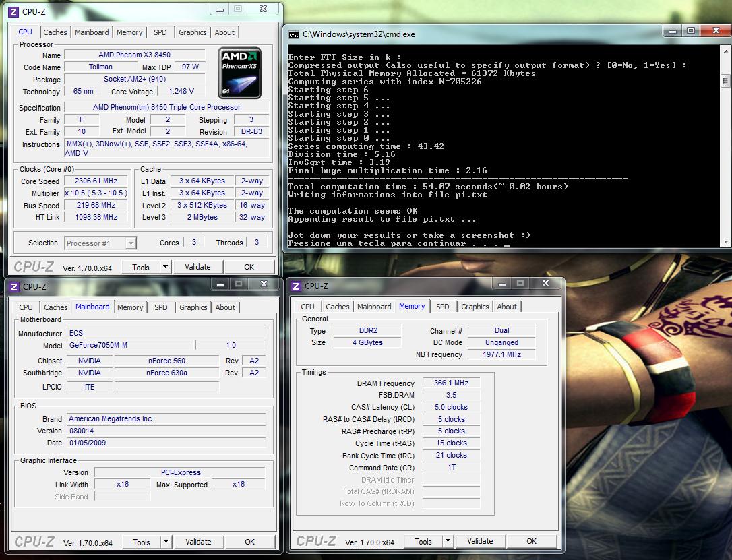
Task: Click Validate in the top CPU-Z window
Action: [x=197, y=267]
